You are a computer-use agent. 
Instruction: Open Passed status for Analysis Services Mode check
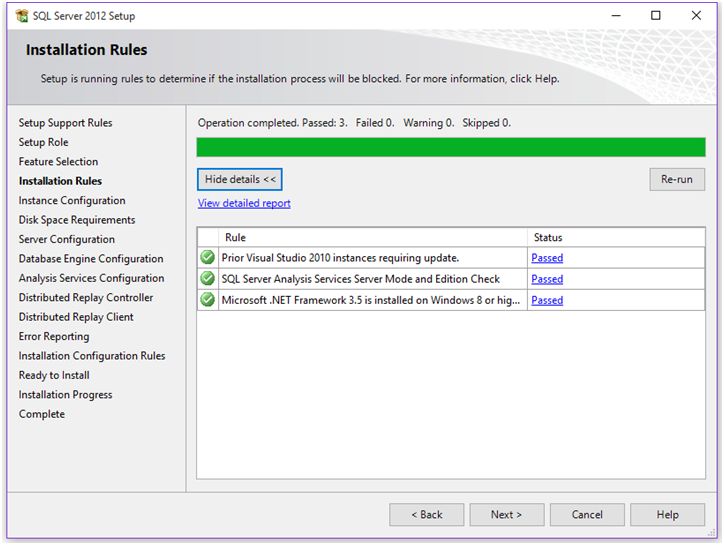tap(547, 279)
